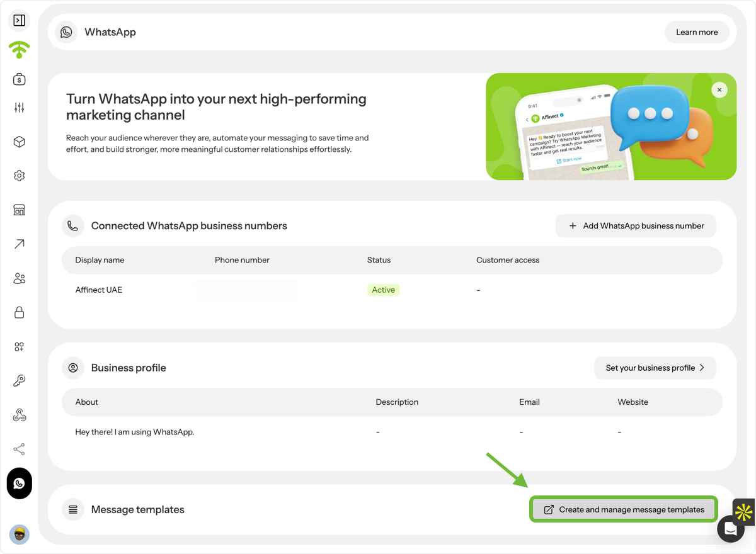Open the user avatar profile

20,534
